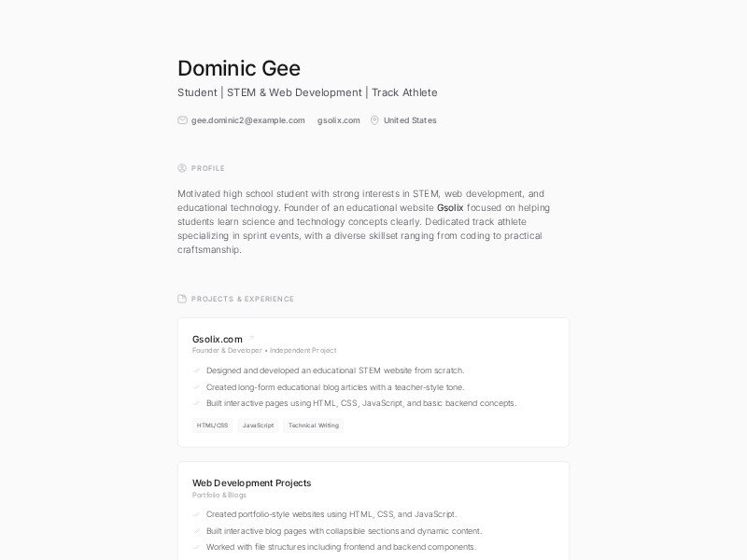Open the gee.dominic2@example.com email link
747x560 pixels.
[x=247, y=120]
